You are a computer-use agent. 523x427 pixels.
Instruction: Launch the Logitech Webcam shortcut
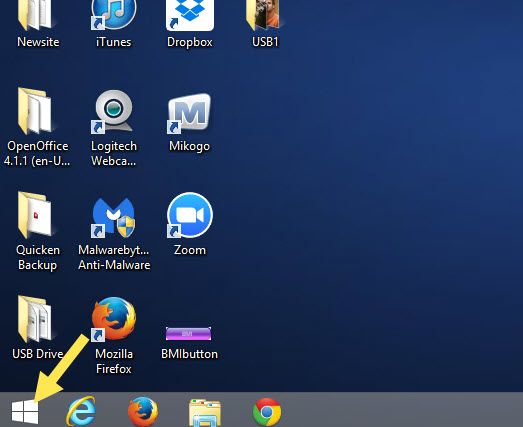pos(113,111)
